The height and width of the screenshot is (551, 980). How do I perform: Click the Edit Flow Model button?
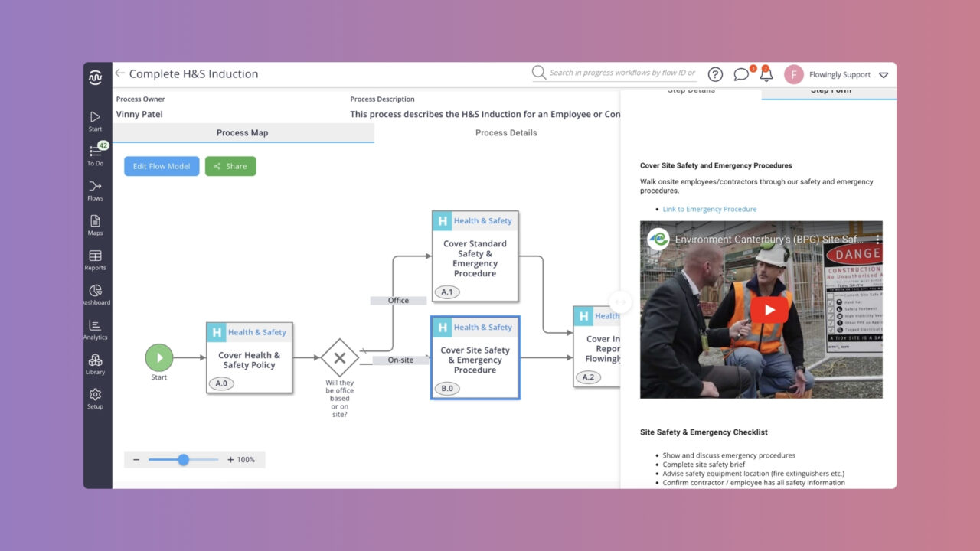162,166
